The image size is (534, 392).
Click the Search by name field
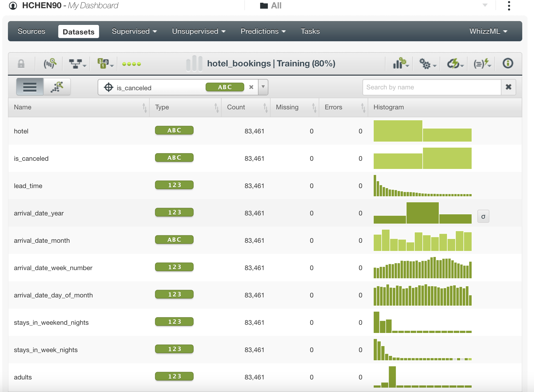(431, 87)
